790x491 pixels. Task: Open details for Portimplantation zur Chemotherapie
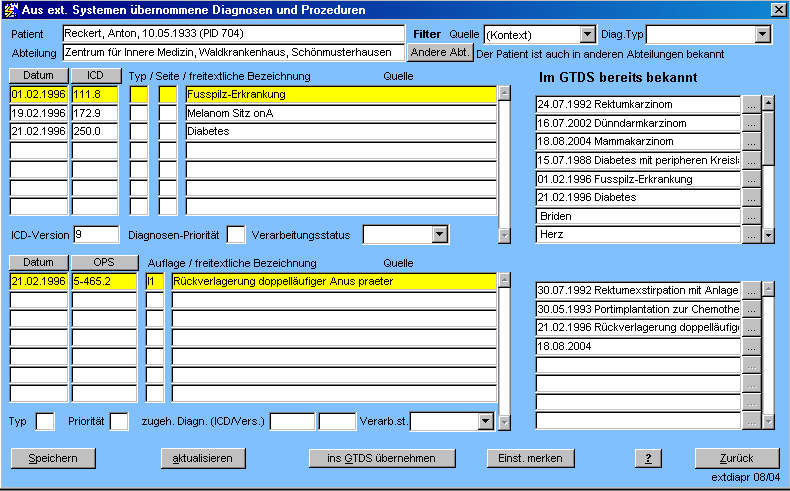pos(751,309)
